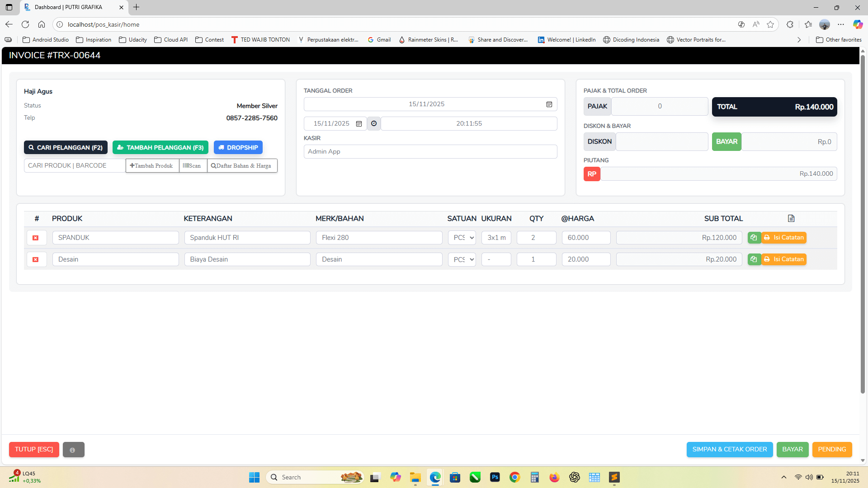Click the clock icon next to order time
Viewport: 868px width, 488px height.
point(373,123)
